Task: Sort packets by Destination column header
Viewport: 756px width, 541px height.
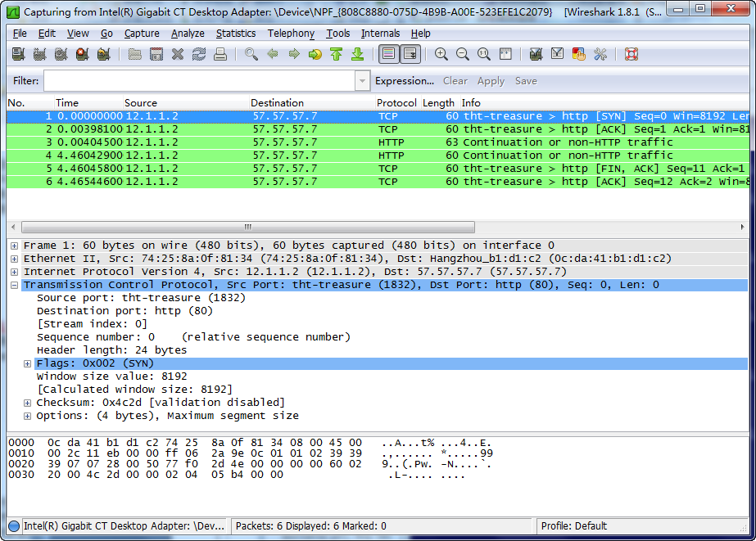Action: (311, 102)
